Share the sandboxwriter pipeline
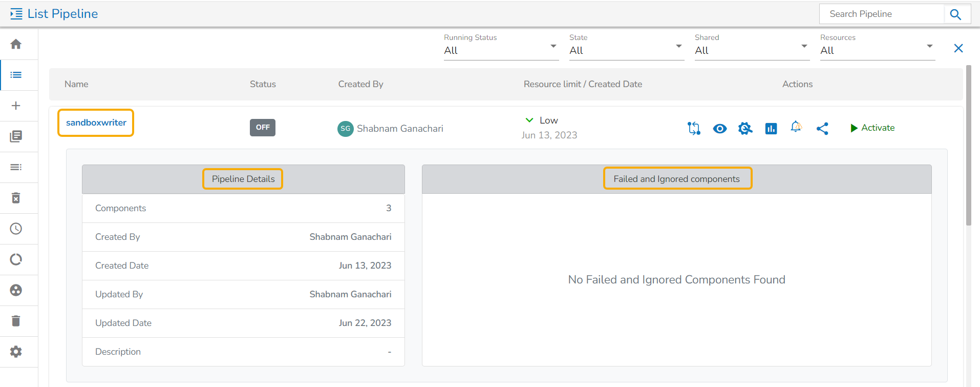The height and width of the screenshot is (387, 980). tap(822, 129)
